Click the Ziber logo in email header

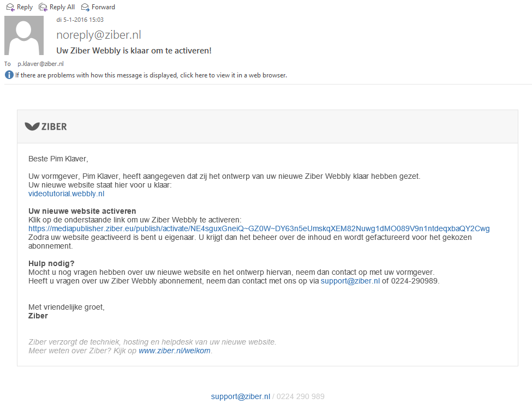46,126
